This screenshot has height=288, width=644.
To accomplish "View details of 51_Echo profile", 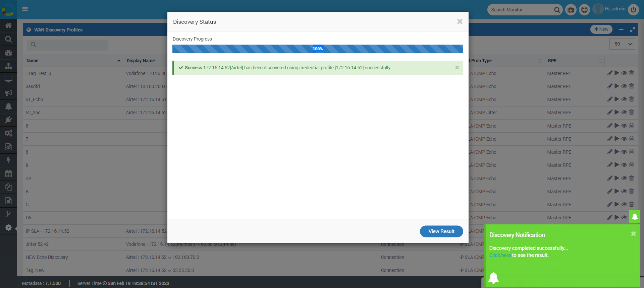I will [x=624, y=99].
